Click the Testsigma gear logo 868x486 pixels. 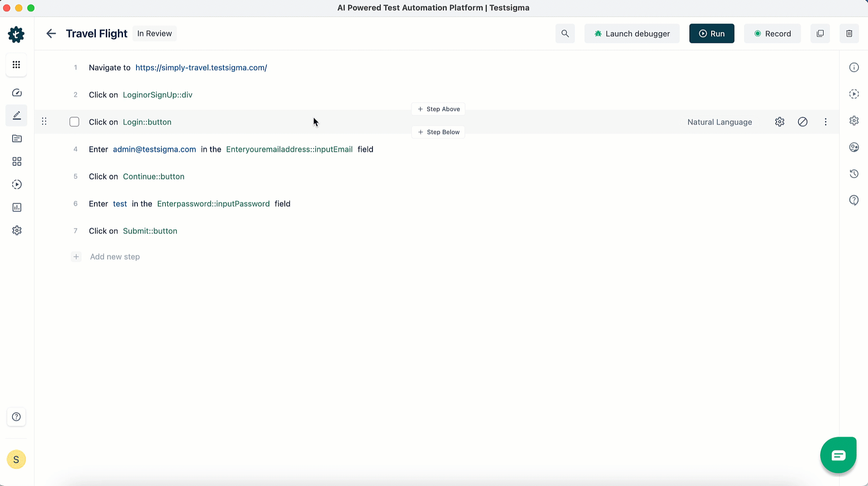coord(16,34)
